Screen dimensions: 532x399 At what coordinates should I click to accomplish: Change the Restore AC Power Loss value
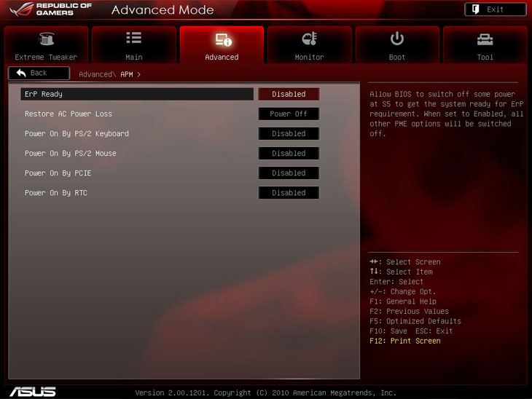pyautogui.click(x=289, y=114)
